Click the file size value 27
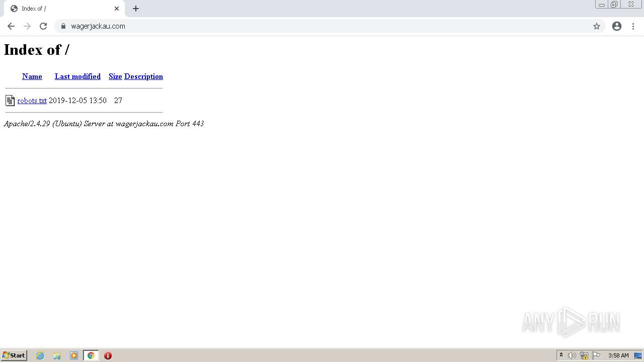The height and width of the screenshot is (362, 644). 118,101
